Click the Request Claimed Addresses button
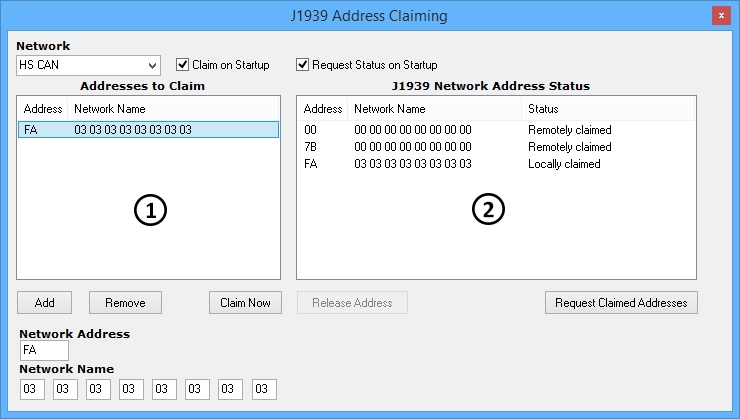Image resolution: width=740 pixels, height=419 pixels. (621, 303)
